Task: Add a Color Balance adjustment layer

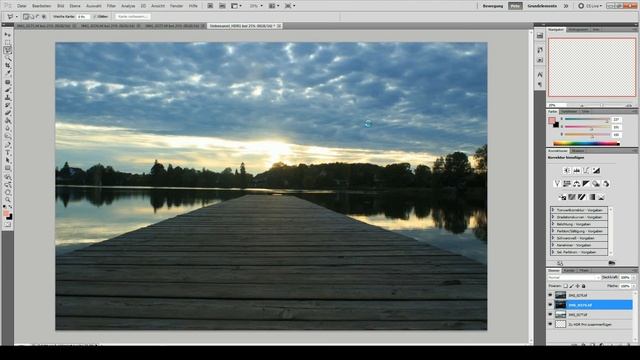Action: coord(576,184)
